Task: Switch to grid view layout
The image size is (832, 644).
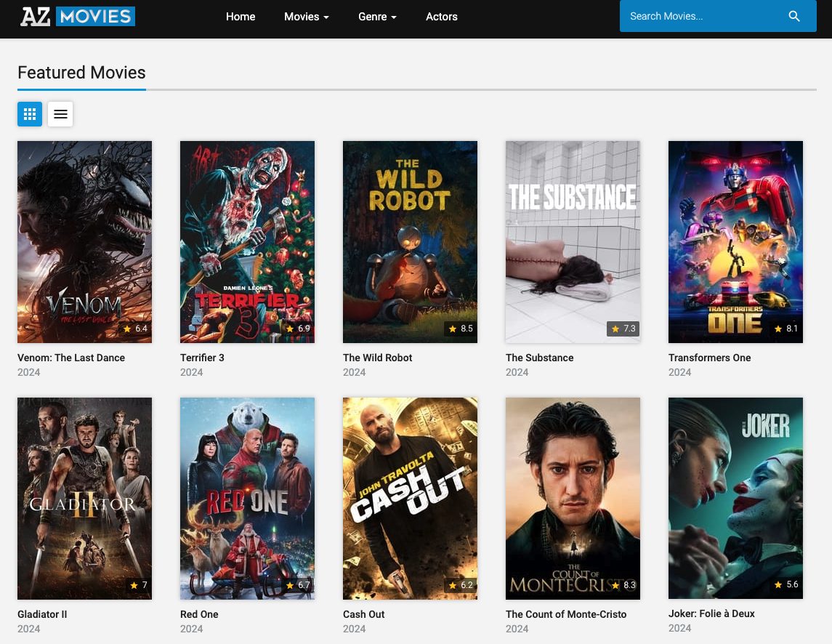Action: tap(30, 114)
